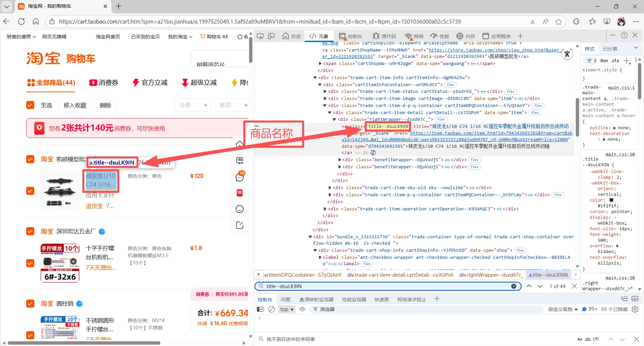Image resolution: width=644 pixels, height=346 pixels.
Task: Clear the title--dsuLK9IN search text
Action: pos(514,286)
